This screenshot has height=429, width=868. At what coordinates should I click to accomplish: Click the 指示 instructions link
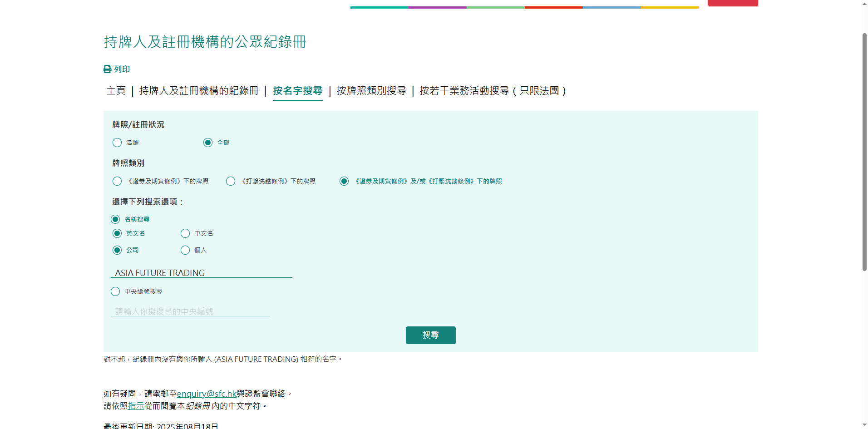pos(136,406)
